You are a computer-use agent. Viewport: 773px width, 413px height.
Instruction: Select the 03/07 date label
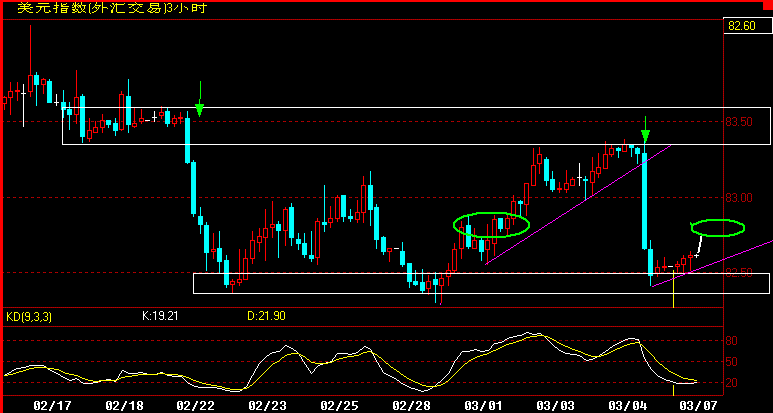pyautogui.click(x=699, y=405)
